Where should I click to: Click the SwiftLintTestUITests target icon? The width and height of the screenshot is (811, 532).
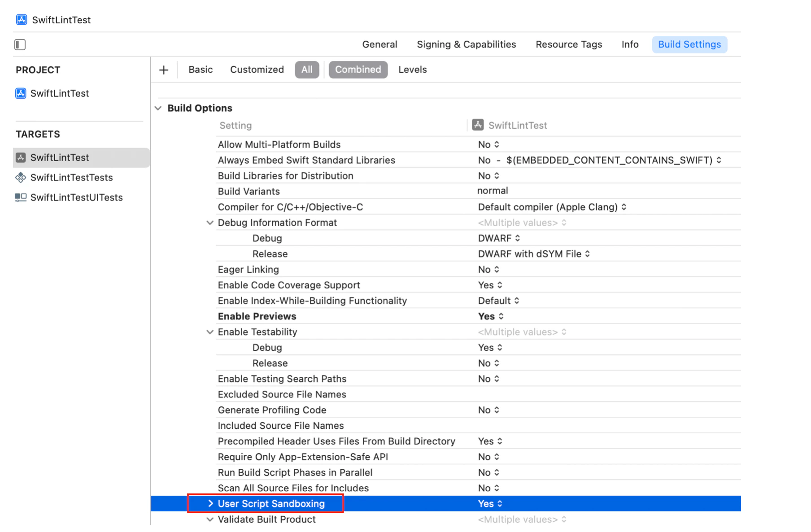[21, 197]
